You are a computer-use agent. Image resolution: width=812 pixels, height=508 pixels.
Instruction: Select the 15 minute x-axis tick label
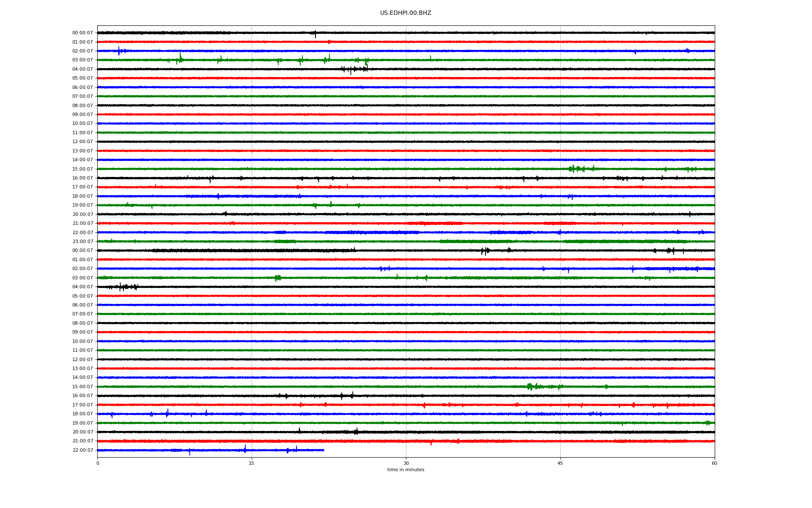252,463
